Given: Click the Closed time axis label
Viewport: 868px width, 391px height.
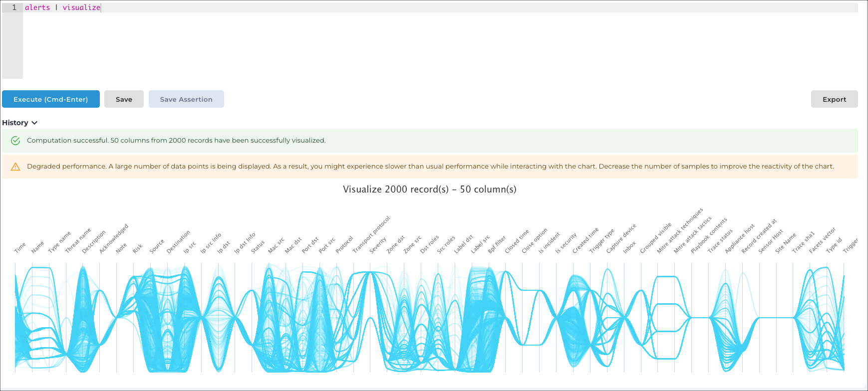Looking at the screenshot, I should [x=517, y=241].
